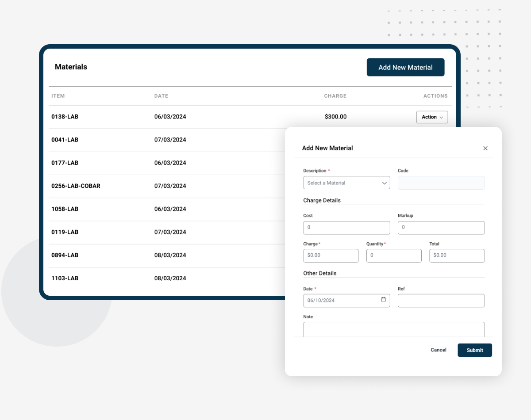Select the Quantity input field
The width and height of the screenshot is (531, 420).
[394, 256]
